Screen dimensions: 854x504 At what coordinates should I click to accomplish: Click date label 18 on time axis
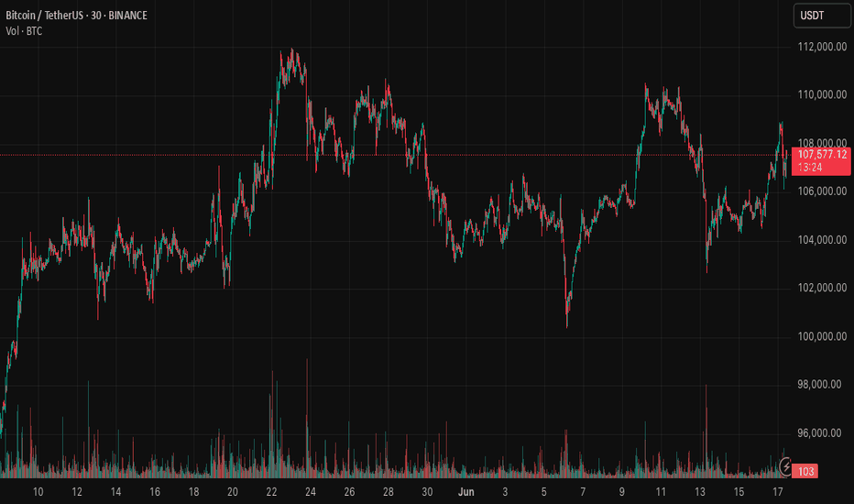[x=194, y=492]
